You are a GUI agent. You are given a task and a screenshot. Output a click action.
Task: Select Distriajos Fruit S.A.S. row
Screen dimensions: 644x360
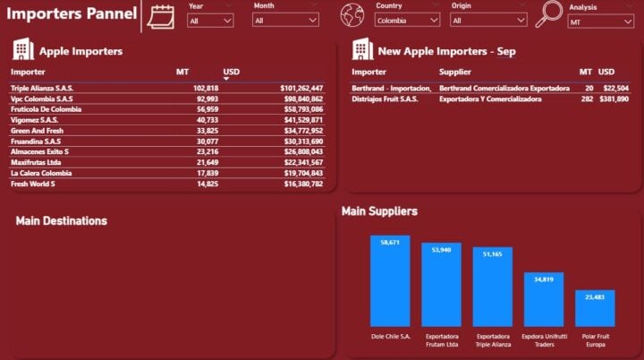pos(385,99)
